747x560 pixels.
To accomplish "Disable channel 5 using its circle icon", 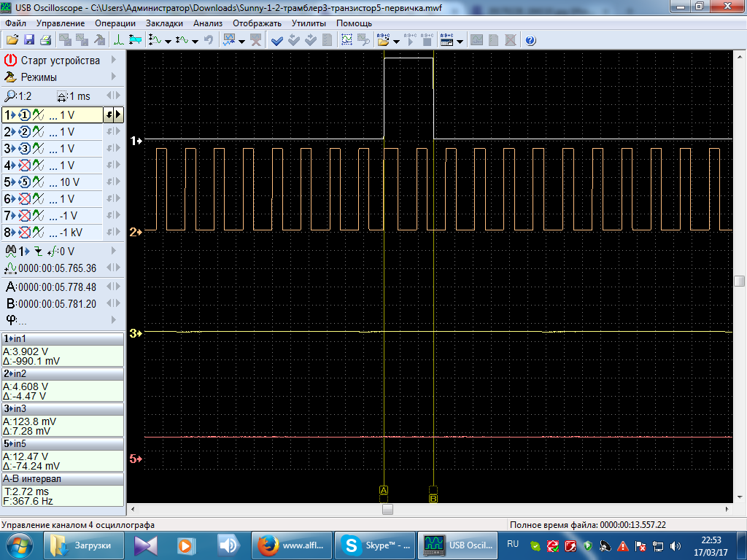I will [x=24, y=182].
